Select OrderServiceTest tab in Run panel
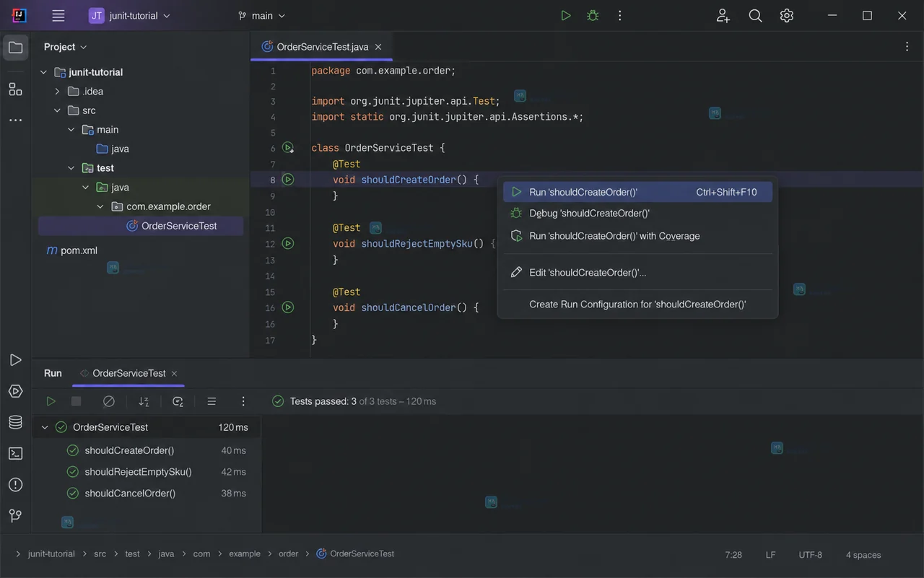This screenshot has width=924, height=578. [129, 373]
